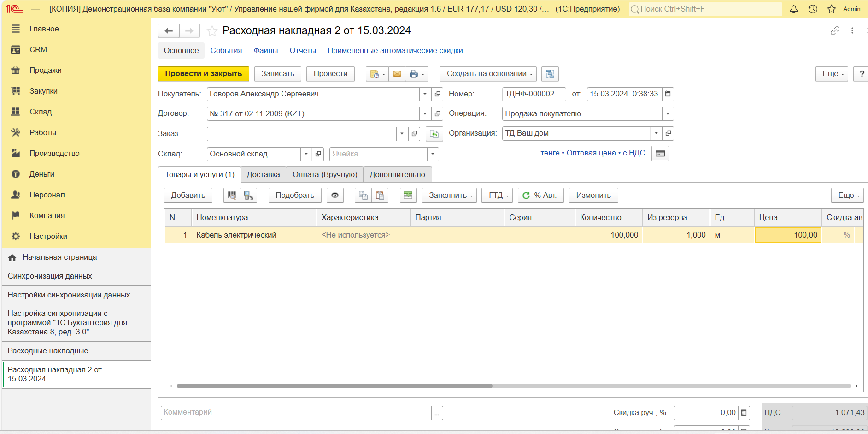Toggle the % Авт. auto-discount button
The height and width of the screenshot is (434, 868).
(540, 196)
